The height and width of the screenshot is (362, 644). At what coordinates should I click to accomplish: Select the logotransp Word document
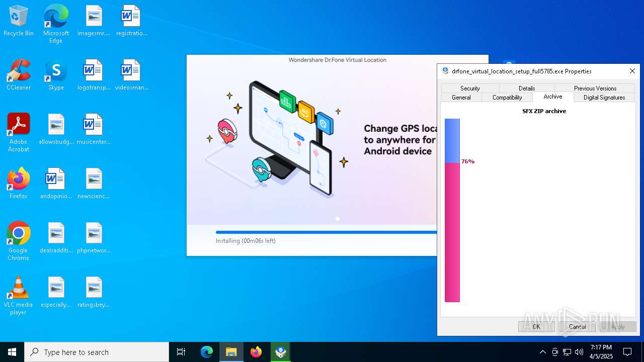(x=94, y=75)
